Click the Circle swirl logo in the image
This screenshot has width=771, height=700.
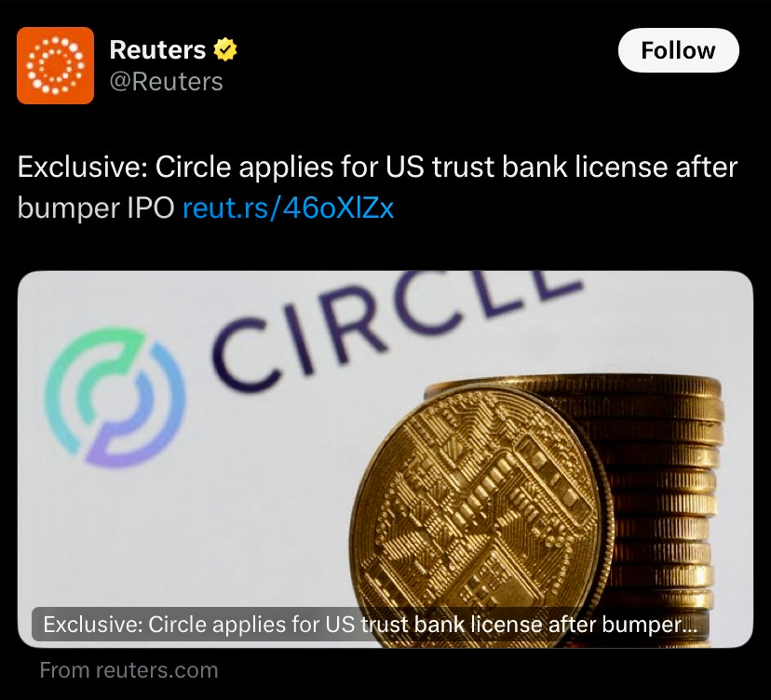coord(115,397)
